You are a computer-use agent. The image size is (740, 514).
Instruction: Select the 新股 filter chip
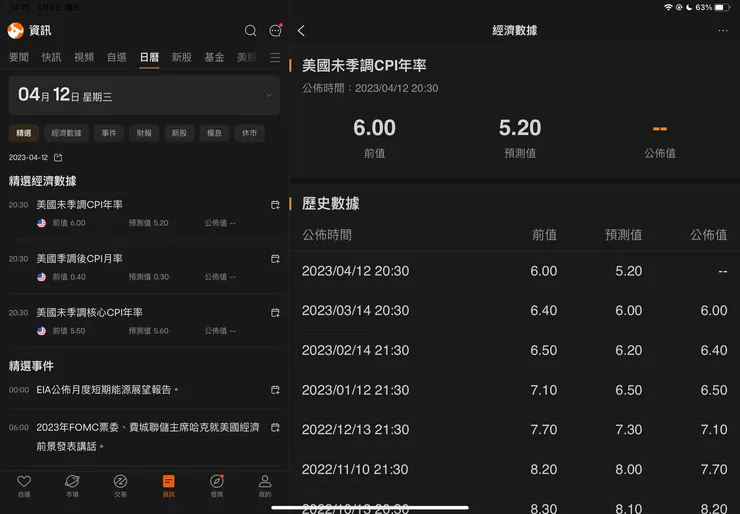point(179,133)
